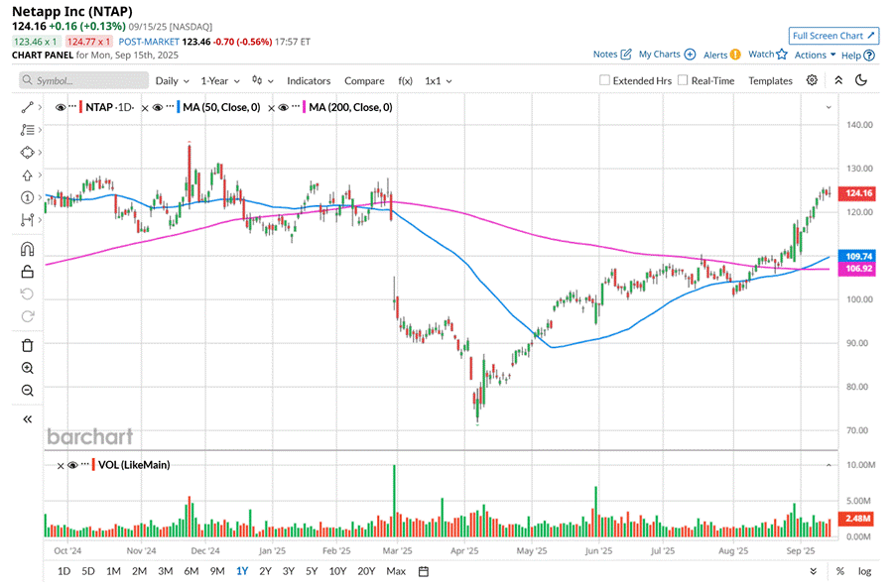Viewport: 895px width, 588px height.
Task: Focus the Symbol search field
Action: click(83, 80)
